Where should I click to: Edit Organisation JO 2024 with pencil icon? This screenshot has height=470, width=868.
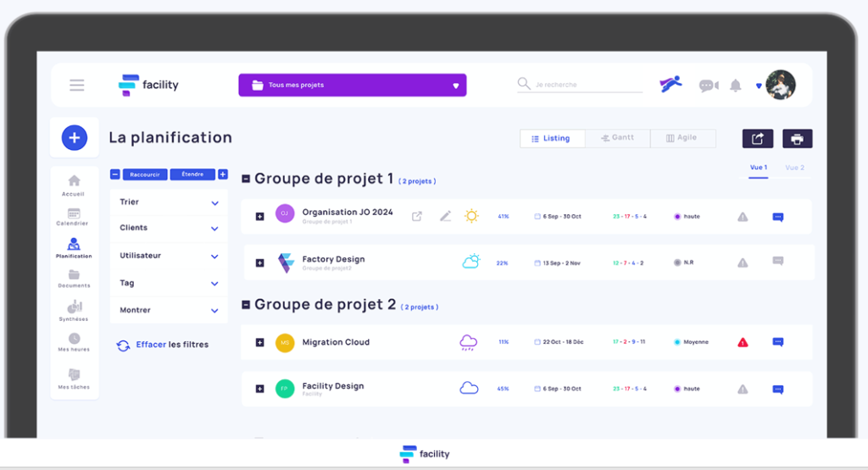point(445,216)
